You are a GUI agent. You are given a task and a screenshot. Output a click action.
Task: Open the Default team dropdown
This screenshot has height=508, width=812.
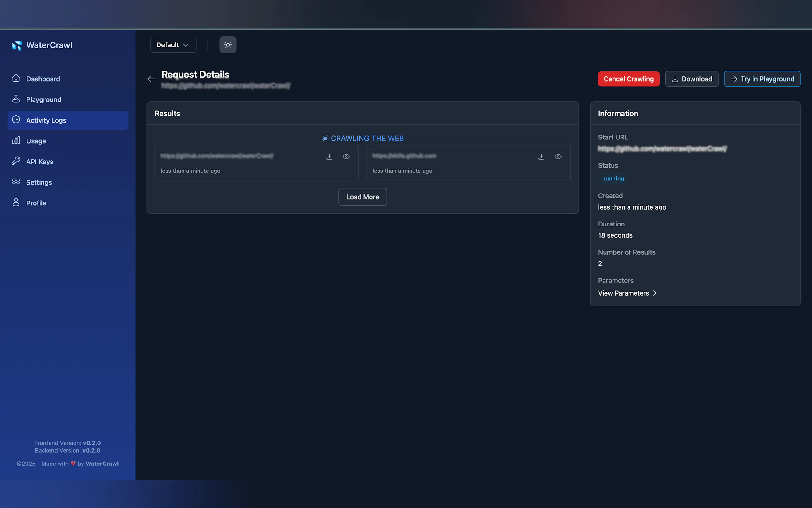173,45
